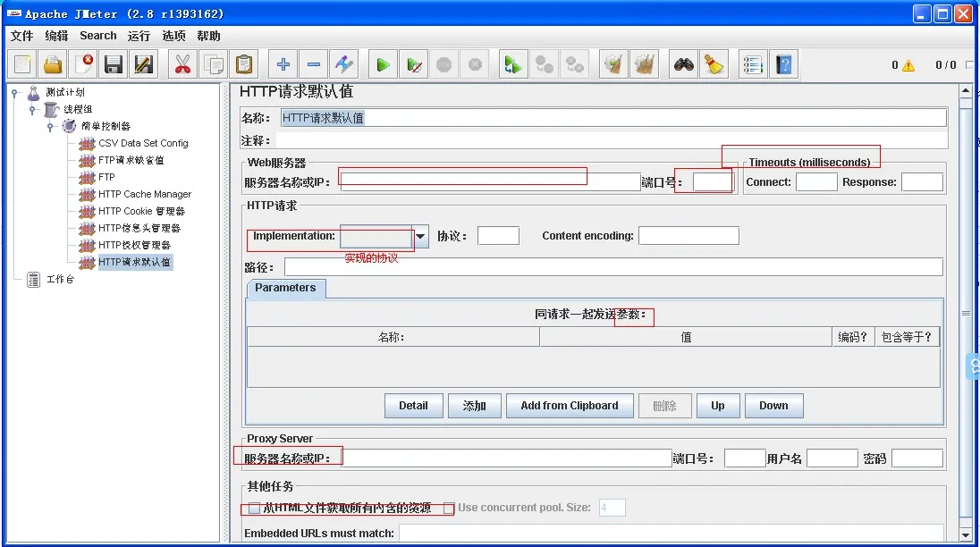Click the Content encoding field
Screen dimensions: 980x547
tap(689, 236)
